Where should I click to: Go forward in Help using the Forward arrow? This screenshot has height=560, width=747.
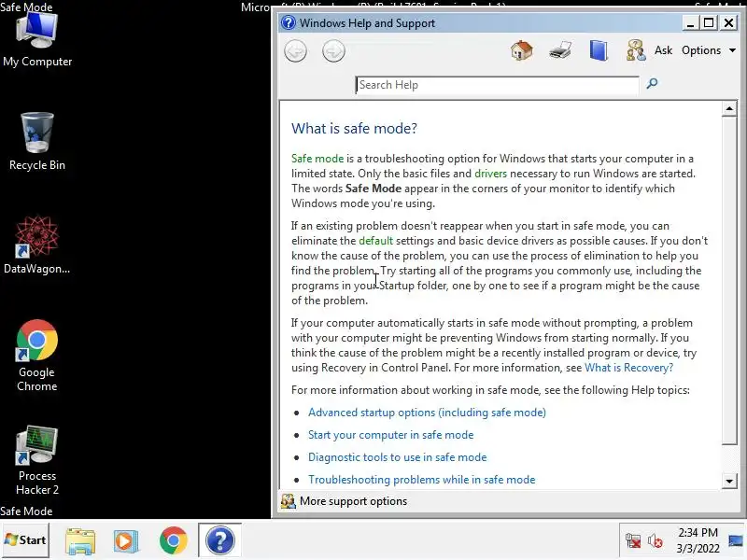(333, 51)
